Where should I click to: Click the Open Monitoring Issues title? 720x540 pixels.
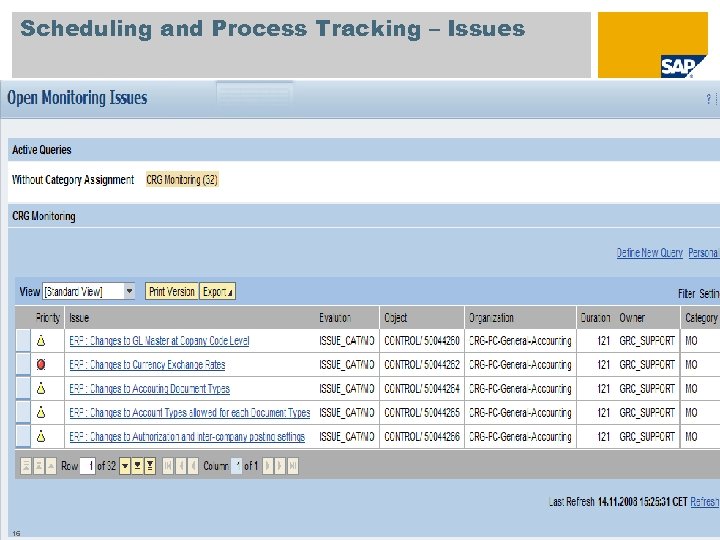pos(77,98)
